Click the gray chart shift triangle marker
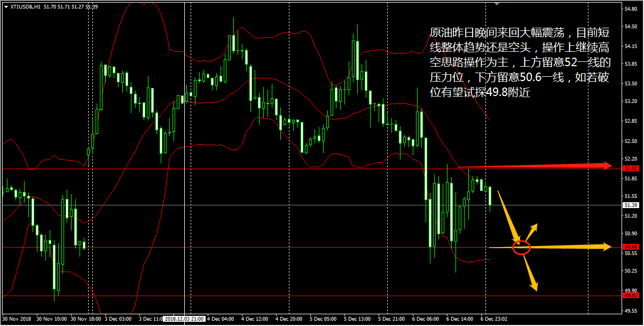The width and height of the screenshot is (644, 326). pos(497,4)
